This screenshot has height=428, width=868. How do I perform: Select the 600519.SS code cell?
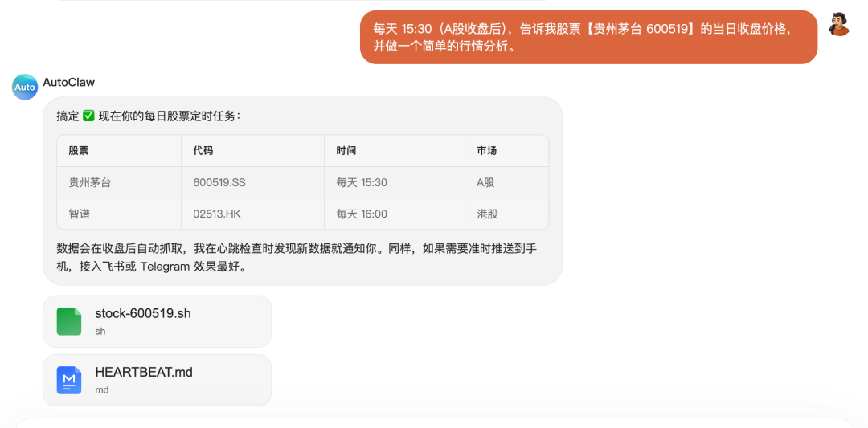[x=219, y=182]
